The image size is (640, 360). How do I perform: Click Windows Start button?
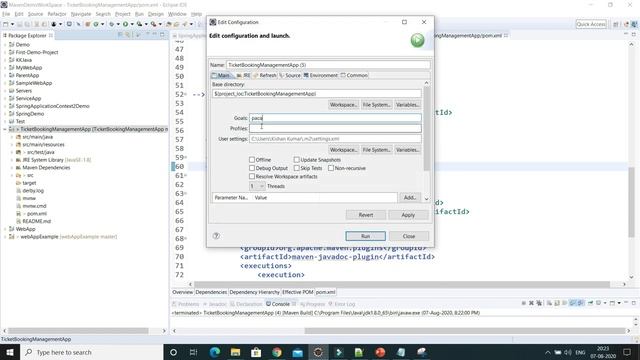point(10,352)
